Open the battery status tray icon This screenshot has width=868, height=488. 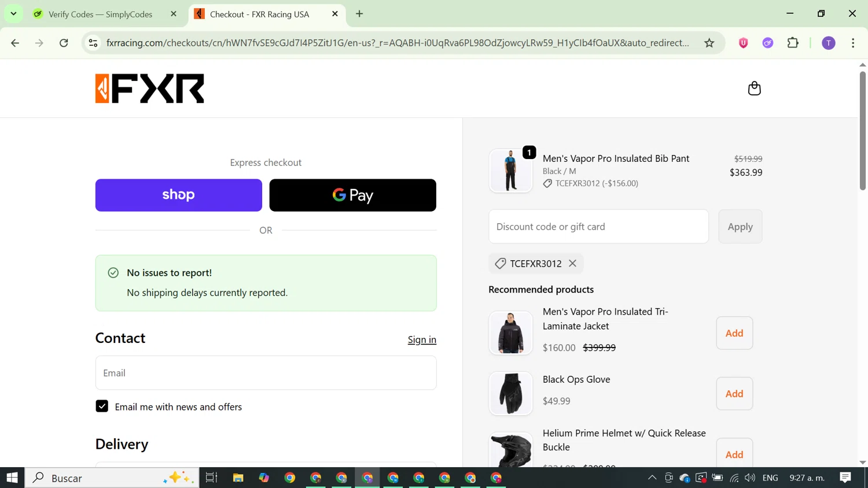718,478
